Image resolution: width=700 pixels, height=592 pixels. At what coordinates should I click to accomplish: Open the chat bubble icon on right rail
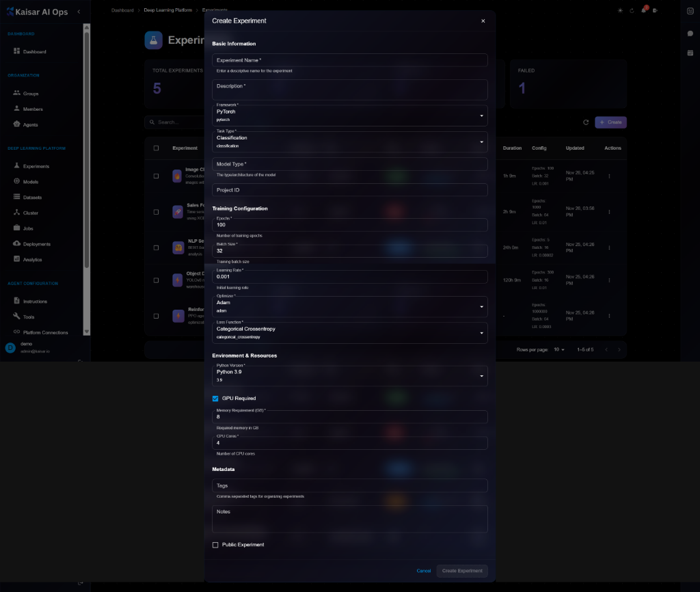coord(690,33)
